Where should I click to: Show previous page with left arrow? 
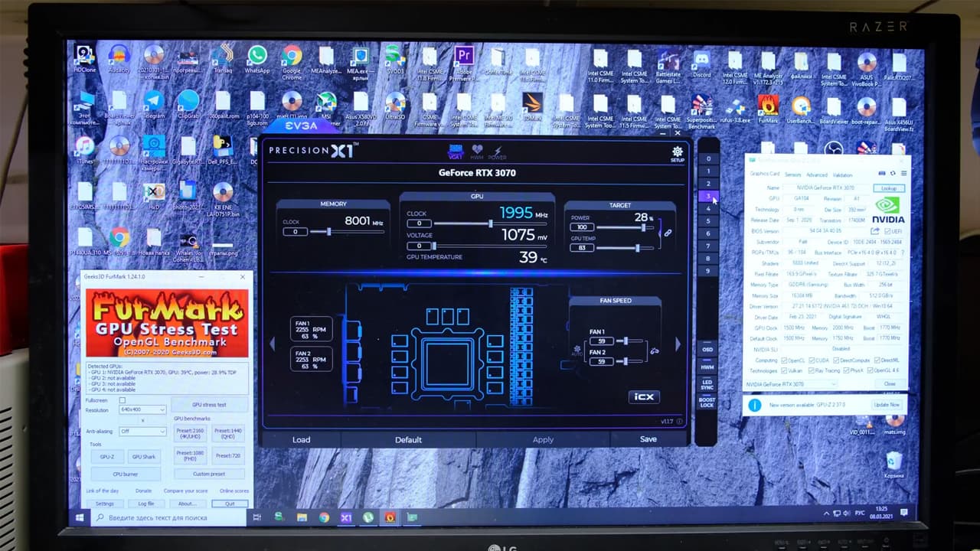(272, 344)
